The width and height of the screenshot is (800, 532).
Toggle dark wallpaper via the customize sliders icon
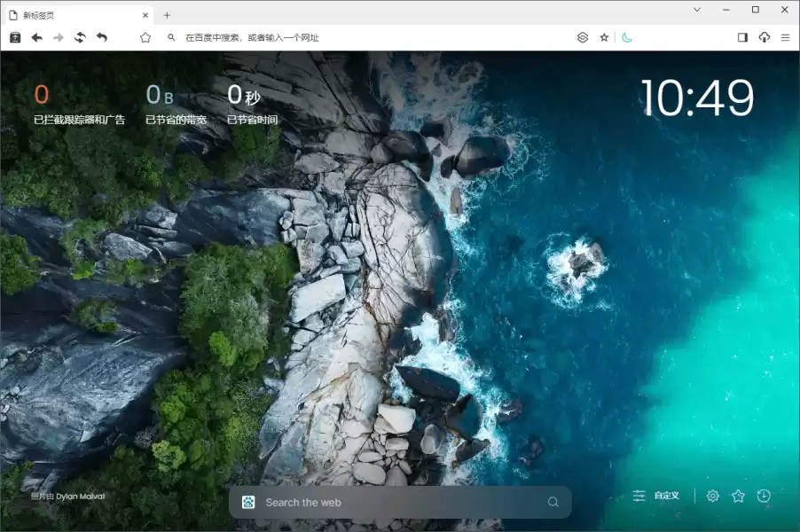pyautogui.click(x=639, y=496)
